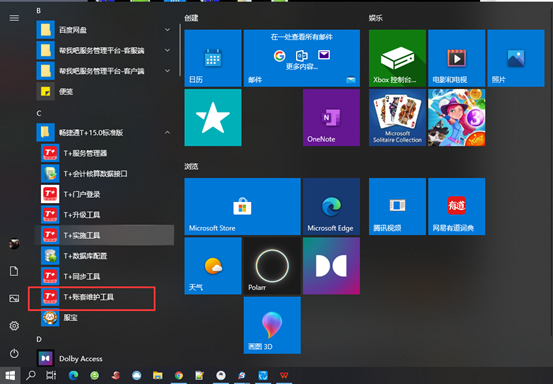Open Microsoft Solitaire Collection tile
Image resolution: width=553 pixels, height=384 pixels.
[397, 117]
